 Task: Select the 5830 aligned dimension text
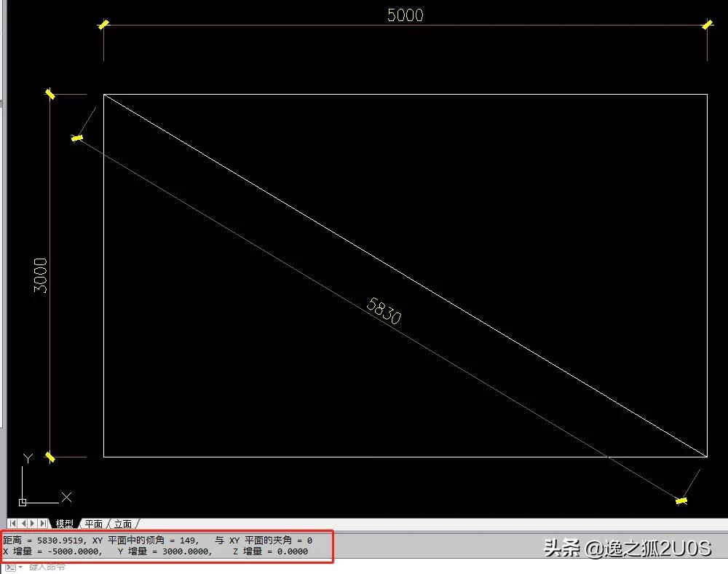tap(384, 311)
